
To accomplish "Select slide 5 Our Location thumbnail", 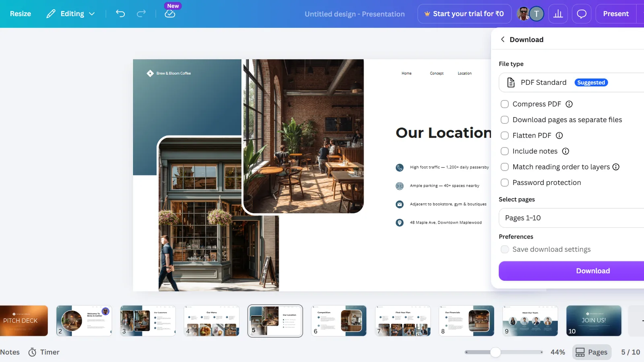I will coord(275,321).
